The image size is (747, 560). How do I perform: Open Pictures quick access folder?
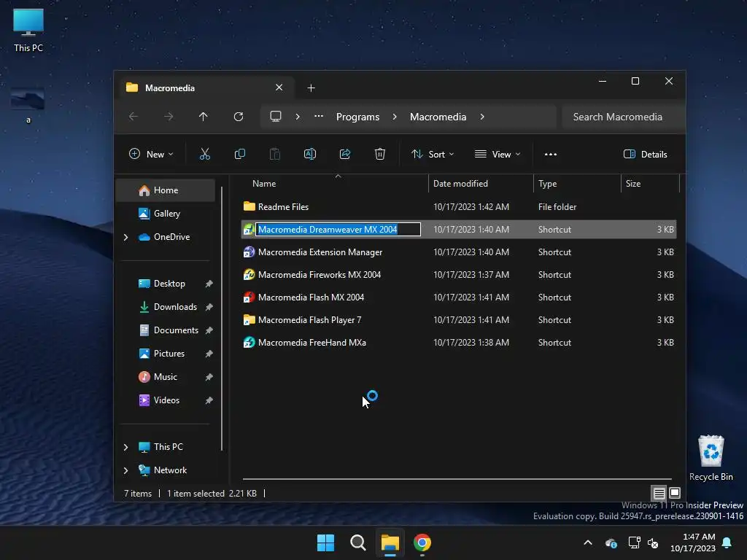point(169,354)
